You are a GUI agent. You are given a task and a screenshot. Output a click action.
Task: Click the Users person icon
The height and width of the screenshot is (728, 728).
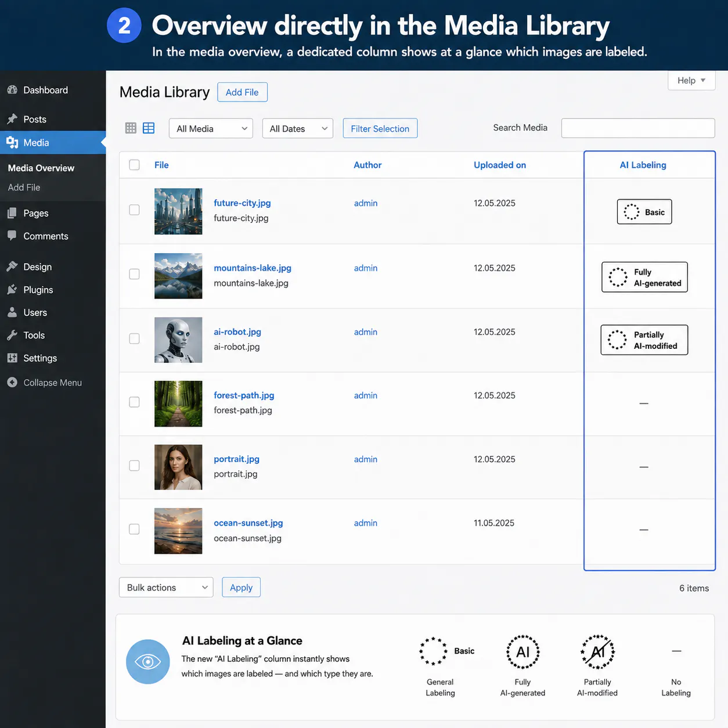[12, 312]
